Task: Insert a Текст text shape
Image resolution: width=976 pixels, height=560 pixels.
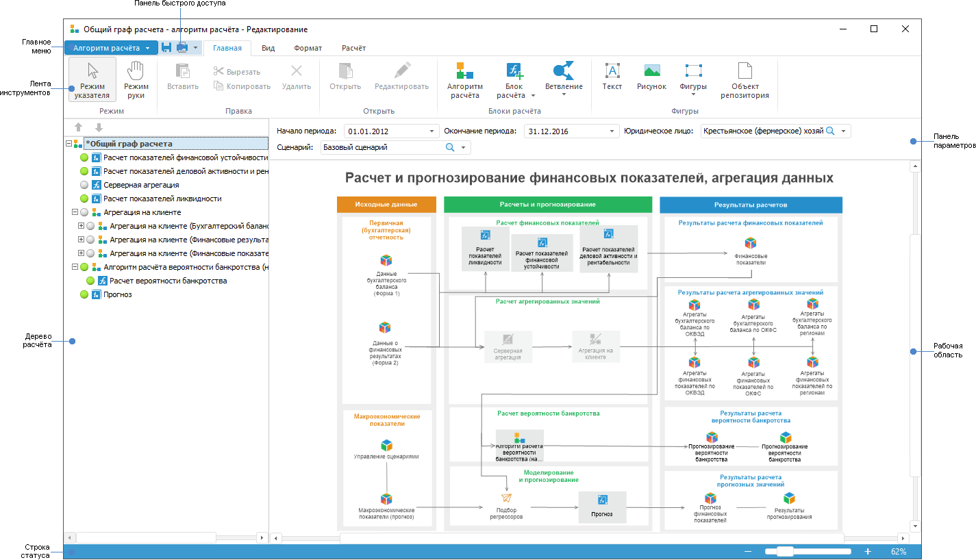Action: coord(612,76)
